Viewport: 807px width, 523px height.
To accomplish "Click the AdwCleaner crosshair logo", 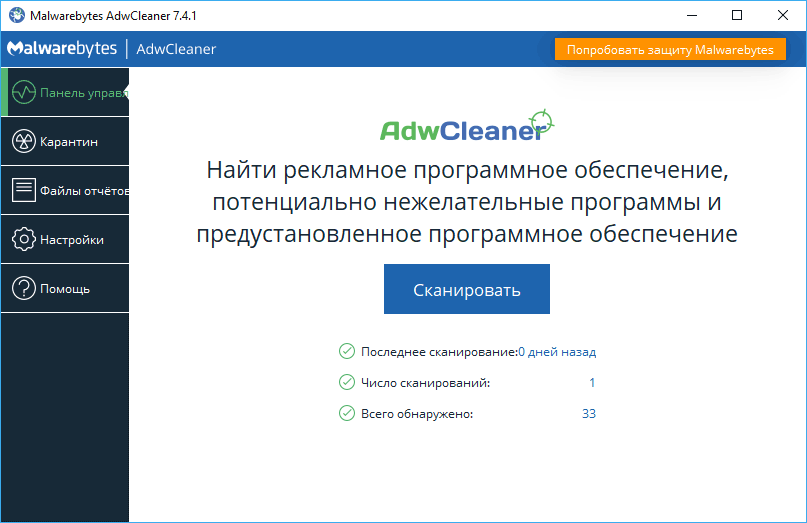I will [x=467, y=126].
